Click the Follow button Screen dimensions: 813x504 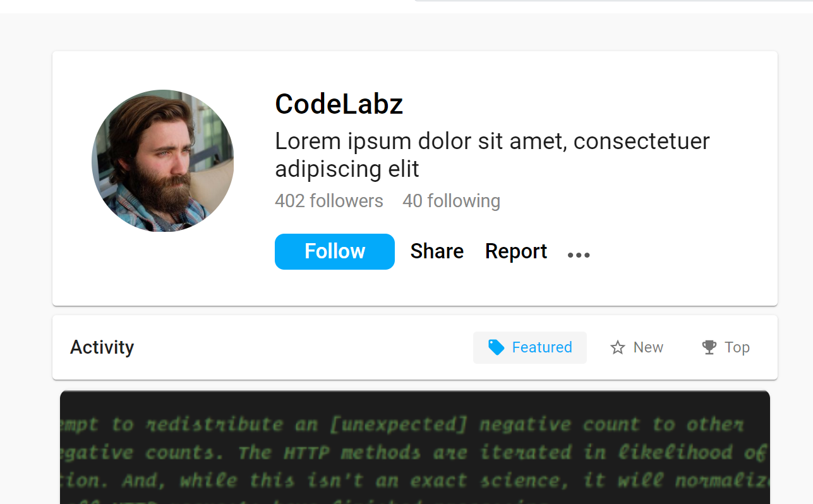(334, 251)
